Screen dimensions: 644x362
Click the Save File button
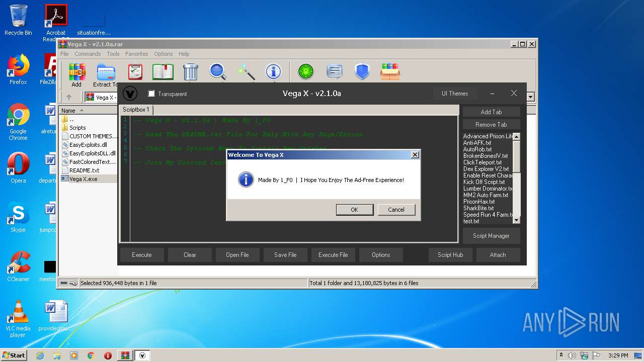point(285,255)
